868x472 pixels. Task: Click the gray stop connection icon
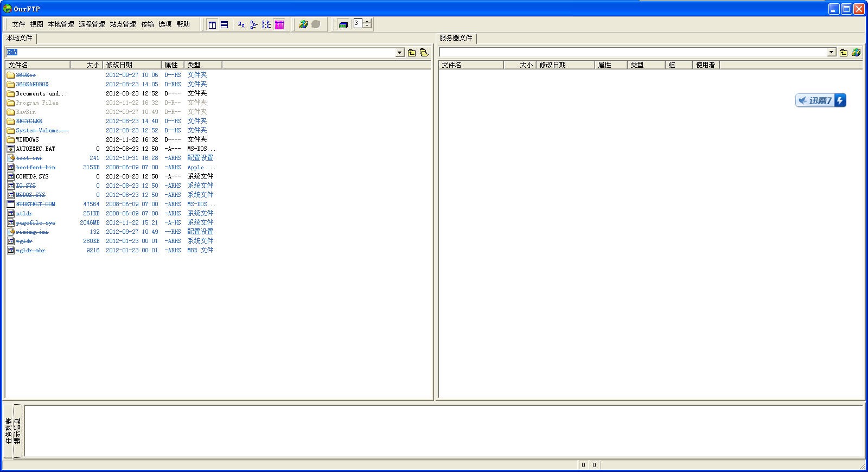(316, 24)
